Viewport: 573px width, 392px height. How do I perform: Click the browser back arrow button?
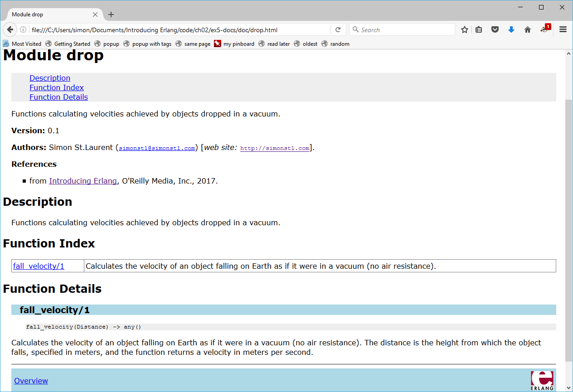(10, 30)
